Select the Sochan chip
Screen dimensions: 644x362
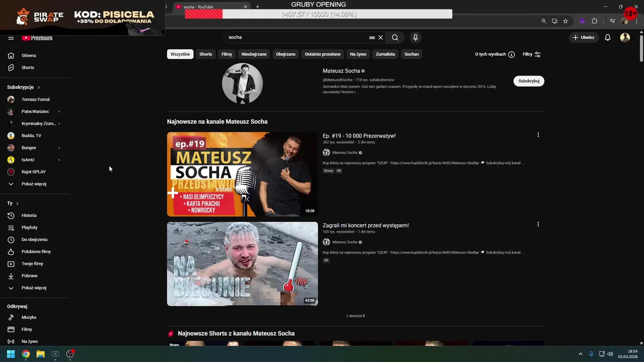412,54
